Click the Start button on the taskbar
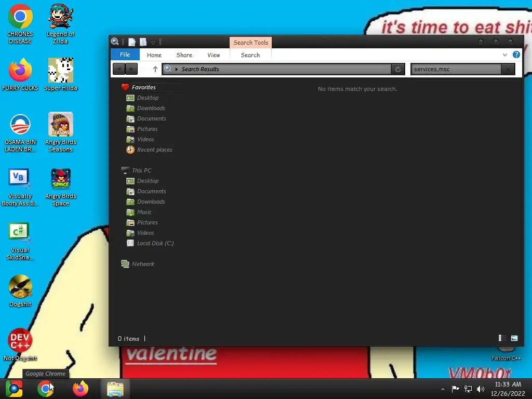The height and width of the screenshot is (399, 532). coord(14,389)
